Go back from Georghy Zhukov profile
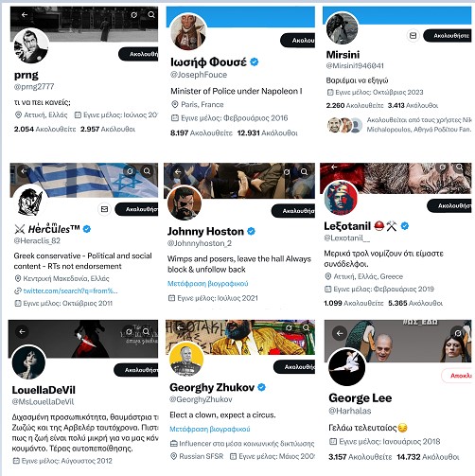 (180, 328)
